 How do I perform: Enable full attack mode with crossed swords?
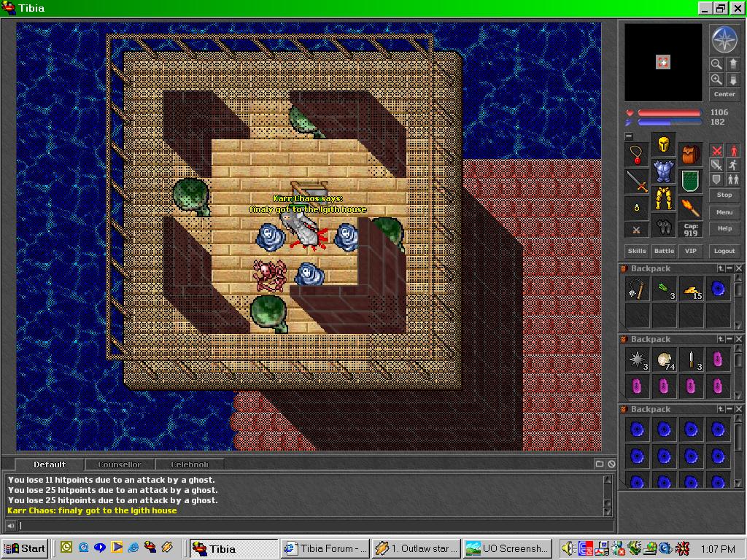click(717, 152)
